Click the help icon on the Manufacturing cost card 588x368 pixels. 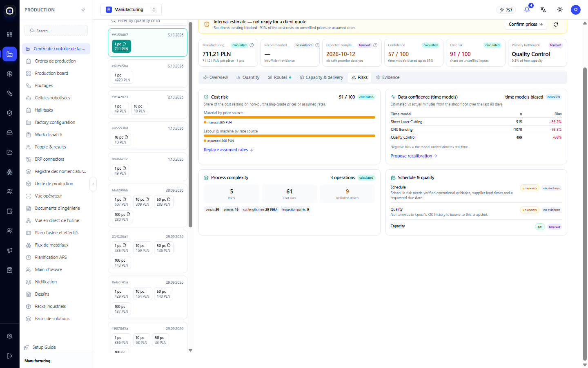pyautogui.click(x=252, y=45)
